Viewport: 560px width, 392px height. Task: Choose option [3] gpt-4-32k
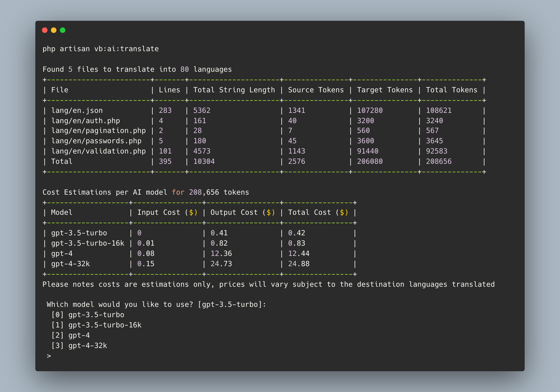tap(79, 346)
